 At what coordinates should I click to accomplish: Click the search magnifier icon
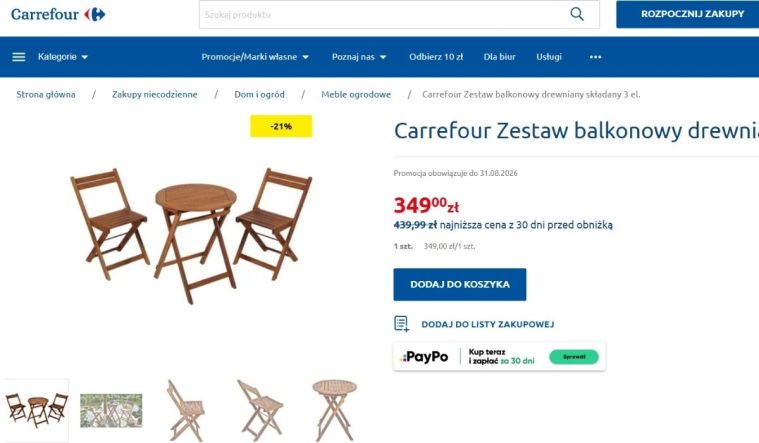coord(577,14)
